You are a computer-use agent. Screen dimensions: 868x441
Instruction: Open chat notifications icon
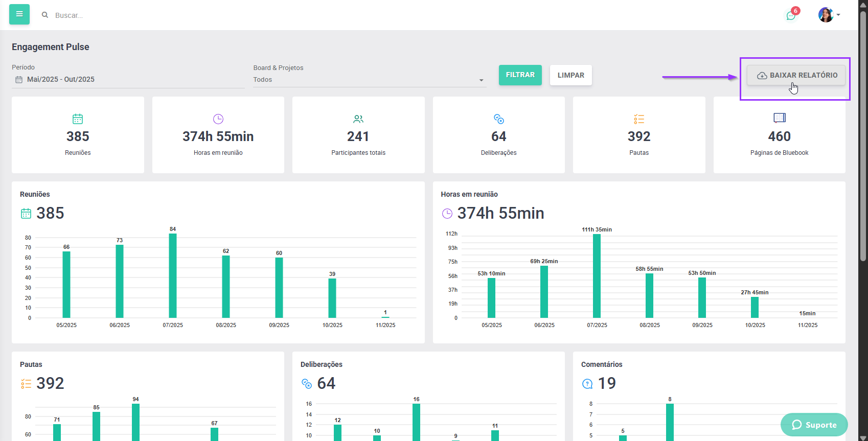coord(791,15)
